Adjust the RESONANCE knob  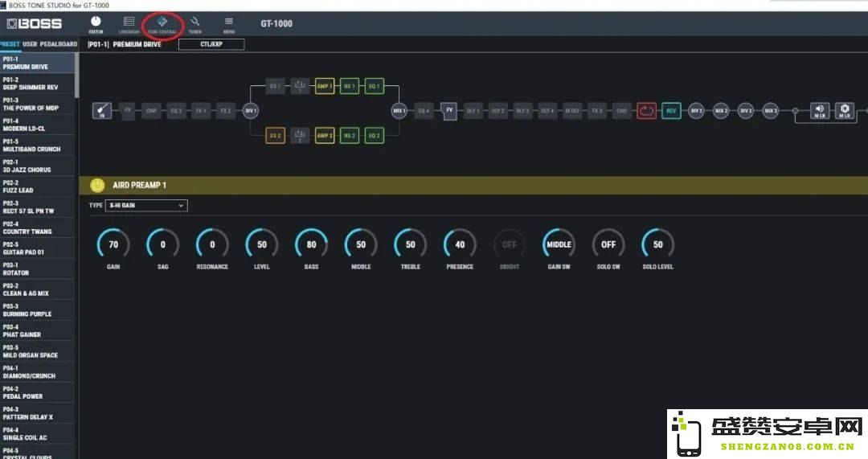[212, 244]
